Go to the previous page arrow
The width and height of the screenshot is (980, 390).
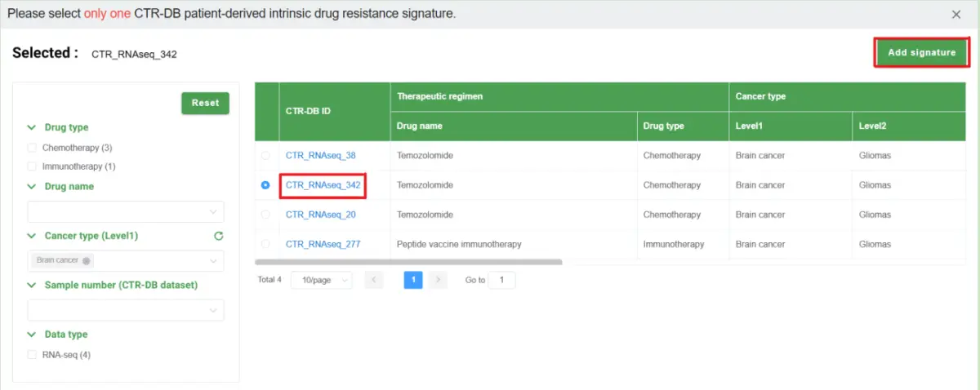(374, 280)
